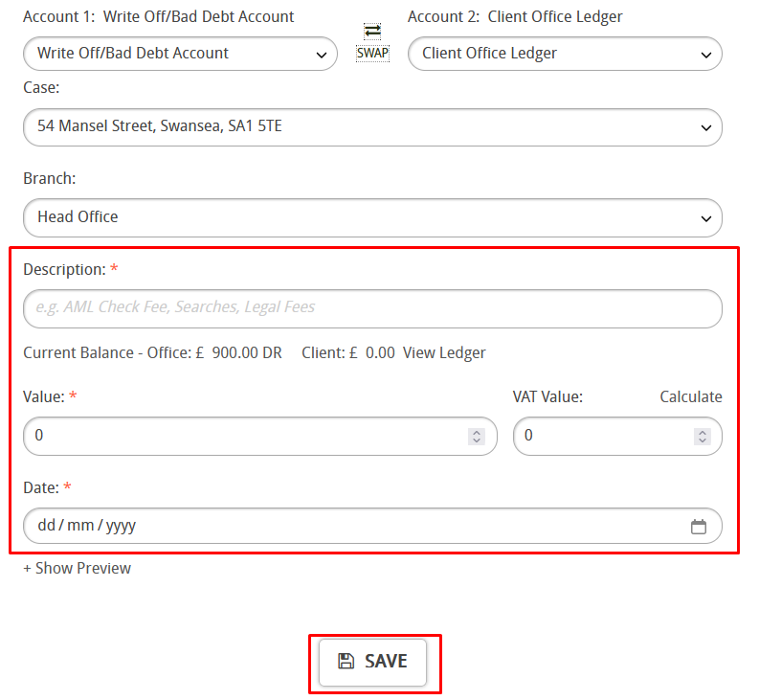Open the Account 1 Write Off/Bad Debt dropdown
The width and height of the screenshot is (759, 700).
(x=180, y=54)
